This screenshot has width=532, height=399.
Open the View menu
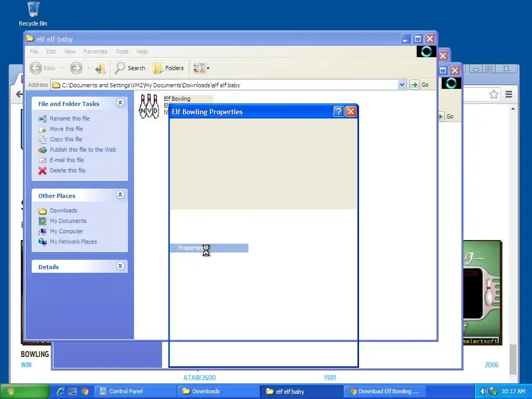(70, 51)
